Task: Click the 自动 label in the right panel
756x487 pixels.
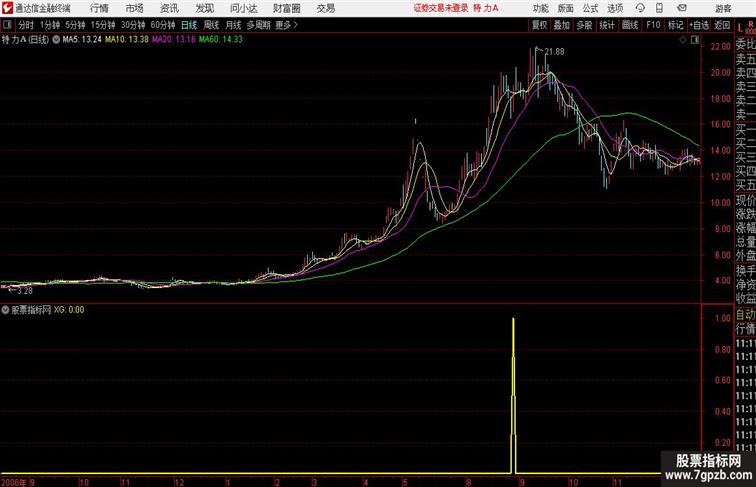Action: pyautogui.click(x=745, y=315)
